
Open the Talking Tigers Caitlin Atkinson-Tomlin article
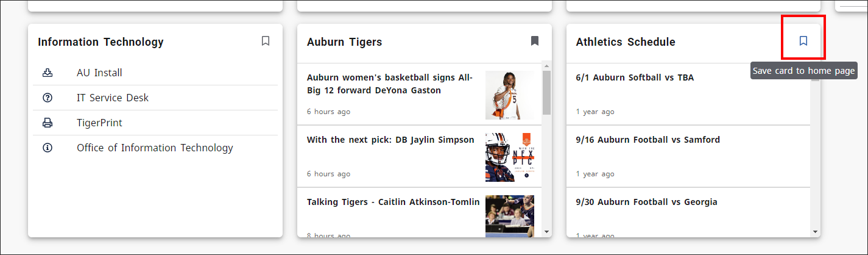393,202
